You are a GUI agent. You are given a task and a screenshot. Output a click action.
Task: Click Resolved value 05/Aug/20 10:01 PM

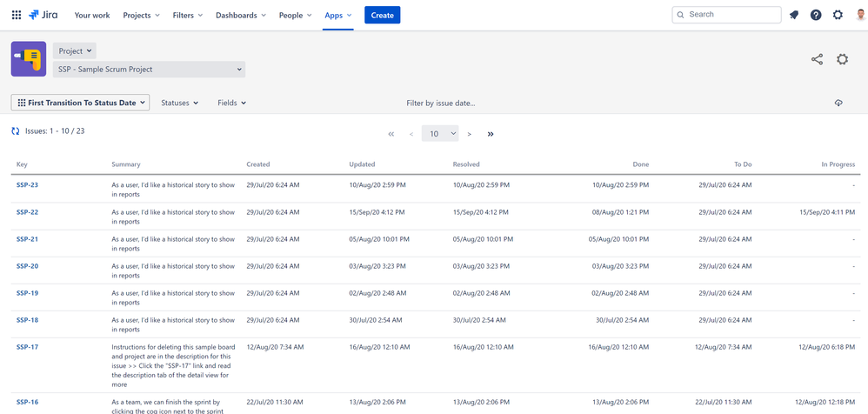coord(483,239)
